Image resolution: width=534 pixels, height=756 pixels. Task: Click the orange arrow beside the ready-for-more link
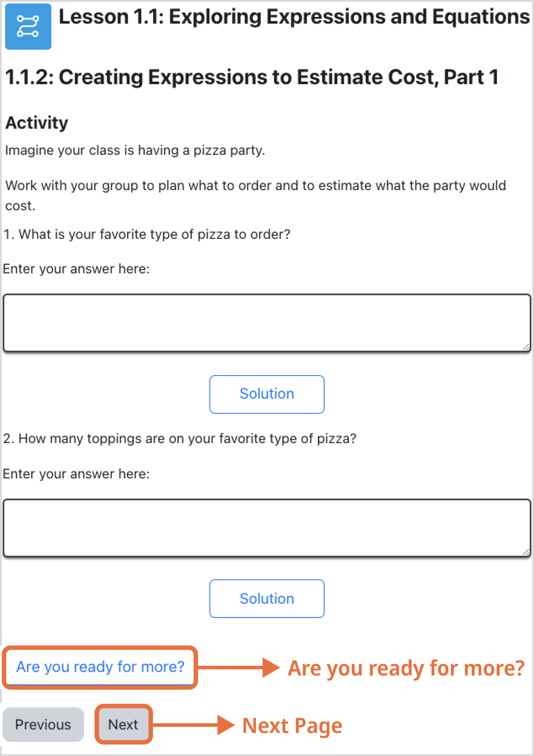tap(239, 667)
